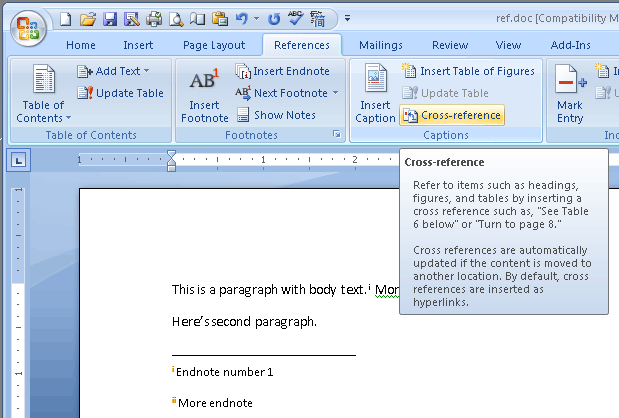619x418 pixels.
Task: Switch to the View tab
Action: point(508,45)
